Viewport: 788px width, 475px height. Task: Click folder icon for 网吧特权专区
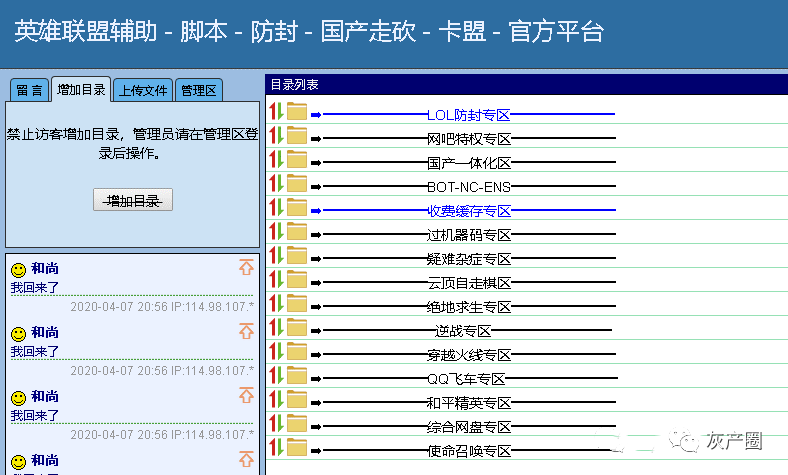[297, 135]
